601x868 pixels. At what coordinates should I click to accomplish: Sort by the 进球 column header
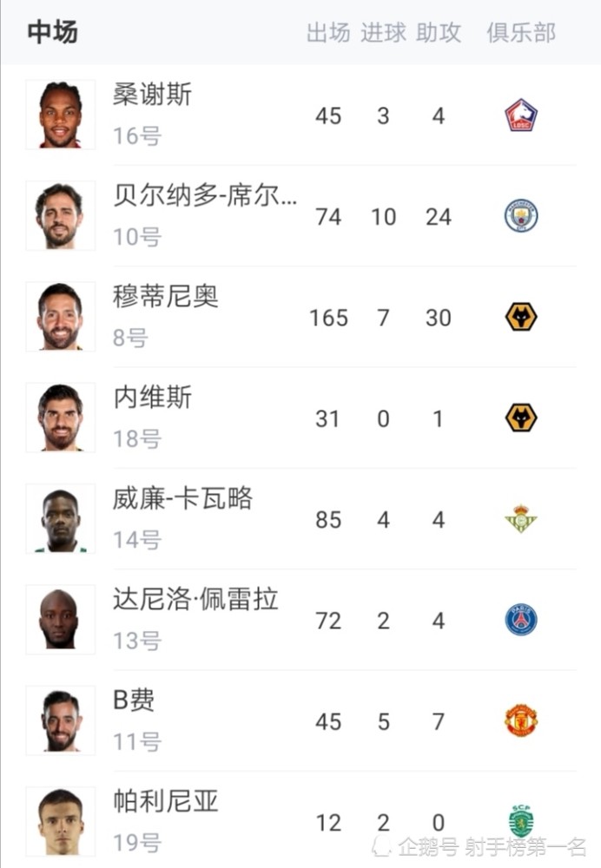click(383, 33)
